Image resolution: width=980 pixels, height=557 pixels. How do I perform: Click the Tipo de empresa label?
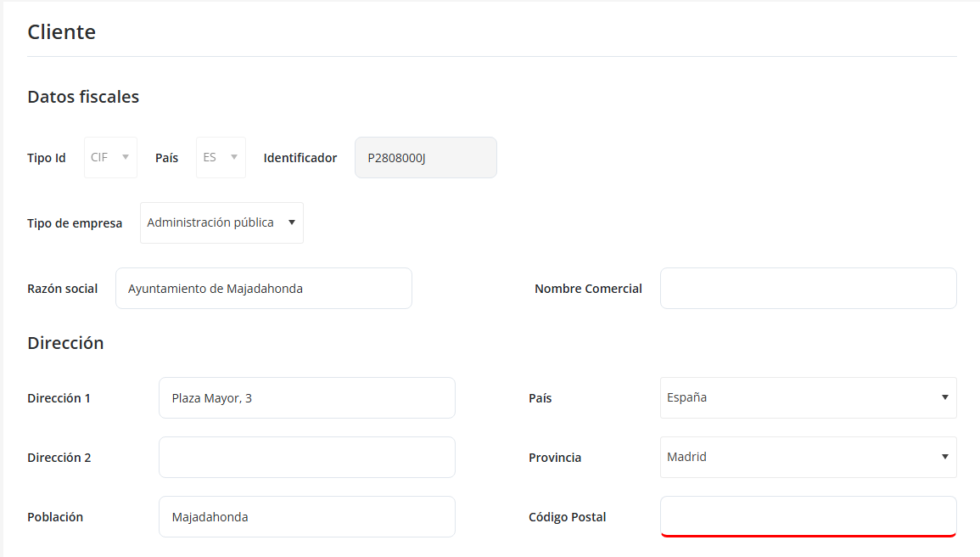tap(75, 223)
